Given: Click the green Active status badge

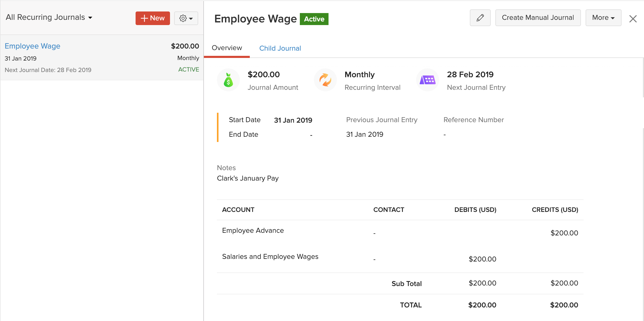Looking at the screenshot, I should (314, 19).
